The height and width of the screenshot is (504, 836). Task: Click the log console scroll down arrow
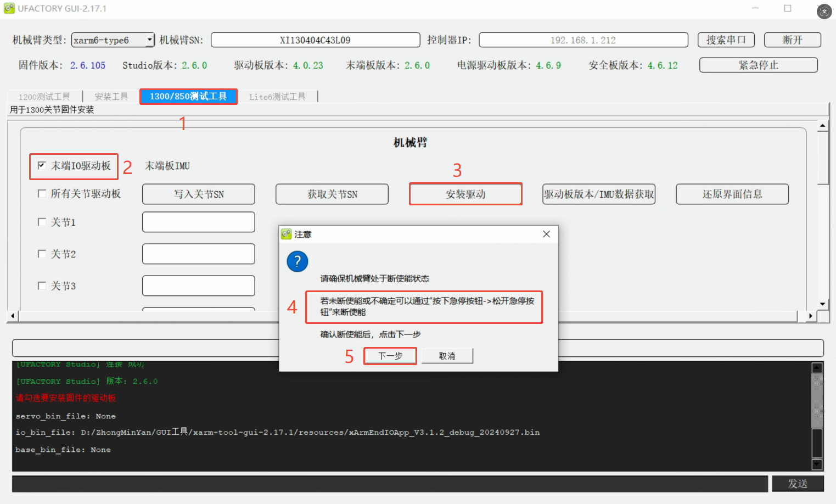click(817, 464)
